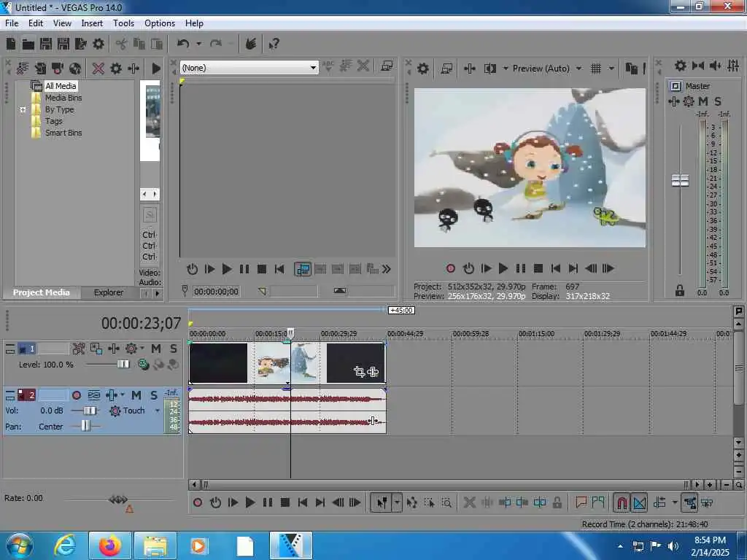Click the event Pan/Crop icon on the video clip
This screenshot has width=747, height=560.
359,371
